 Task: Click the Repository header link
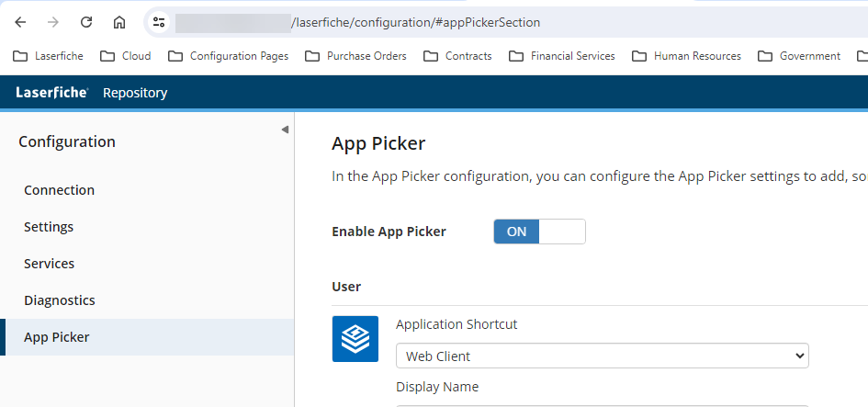(x=135, y=93)
